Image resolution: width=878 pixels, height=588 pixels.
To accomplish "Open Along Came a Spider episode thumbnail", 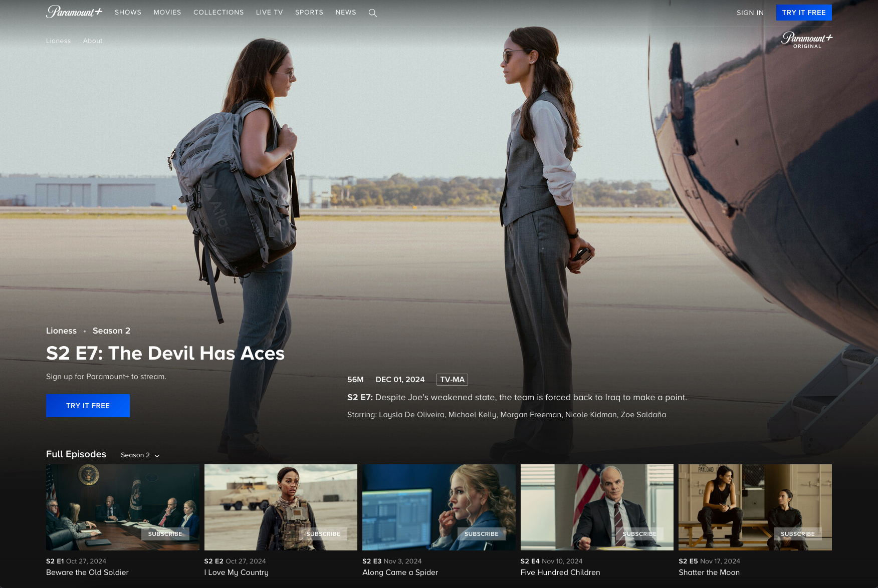I will tap(439, 507).
